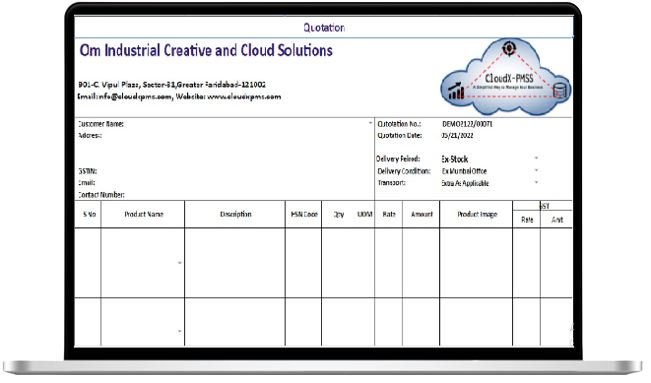Select the Product Image column header
Image resolution: width=651 pixels, height=383 pixels.
pos(477,214)
